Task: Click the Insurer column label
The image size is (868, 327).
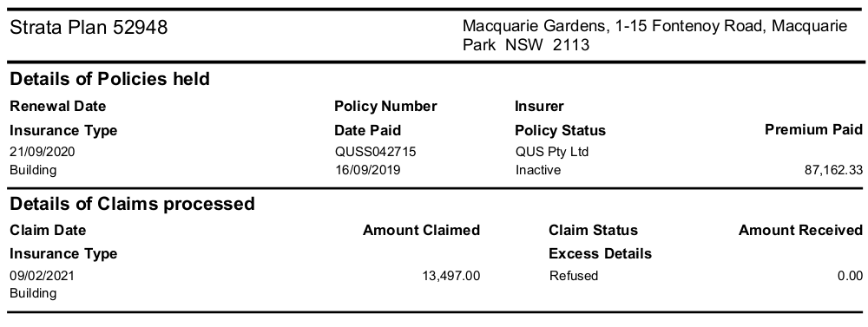Action: 539,106
